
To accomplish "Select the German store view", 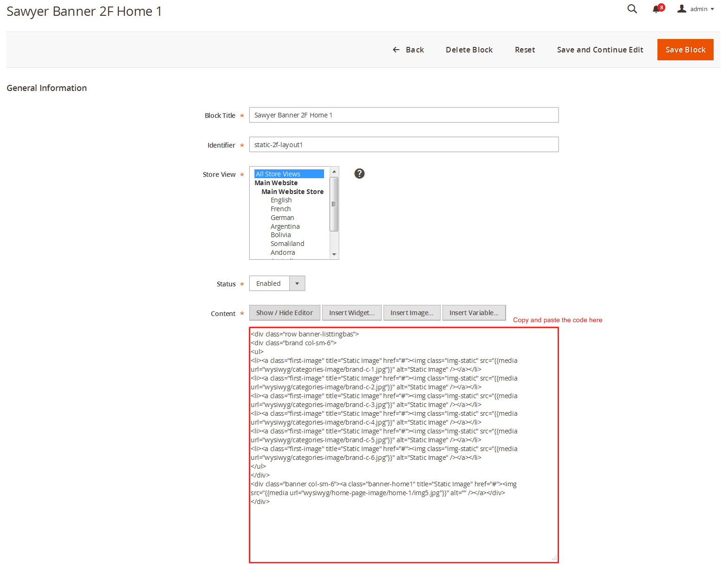I will tap(282, 218).
